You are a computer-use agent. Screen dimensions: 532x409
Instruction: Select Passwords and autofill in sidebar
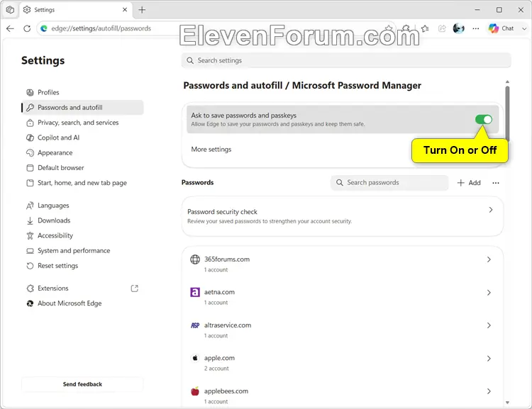tap(82, 108)
